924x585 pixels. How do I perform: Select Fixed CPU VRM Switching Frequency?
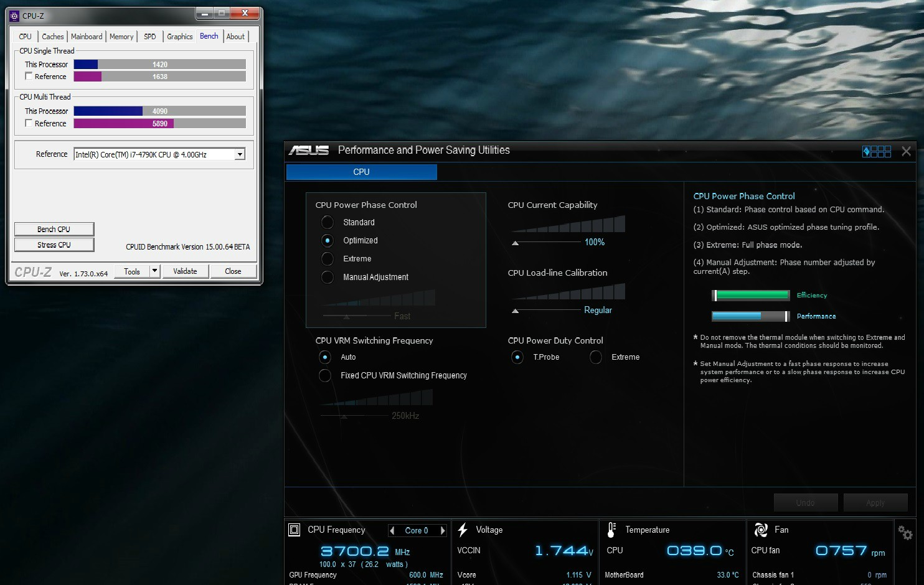coord(325,375)
